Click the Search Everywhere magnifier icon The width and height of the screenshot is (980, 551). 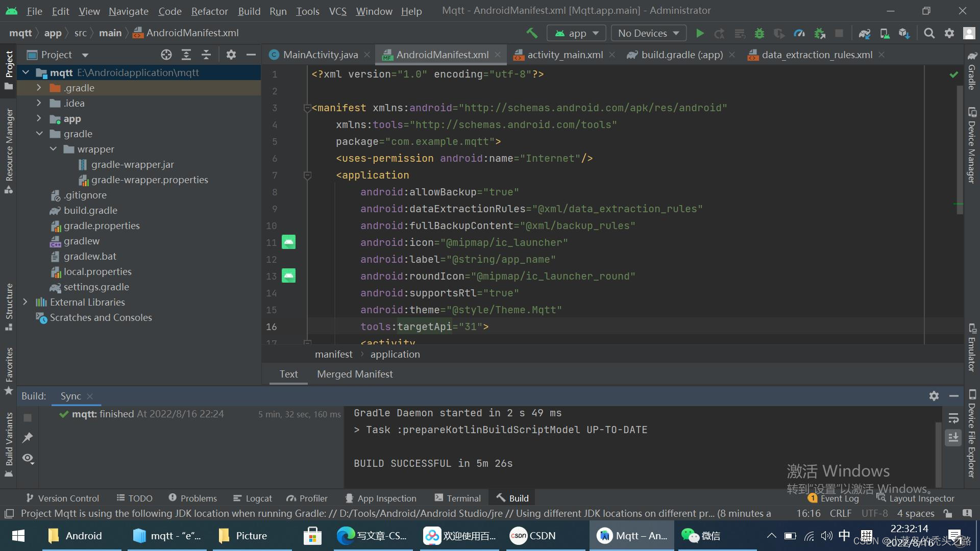click(x=929, y=33)
